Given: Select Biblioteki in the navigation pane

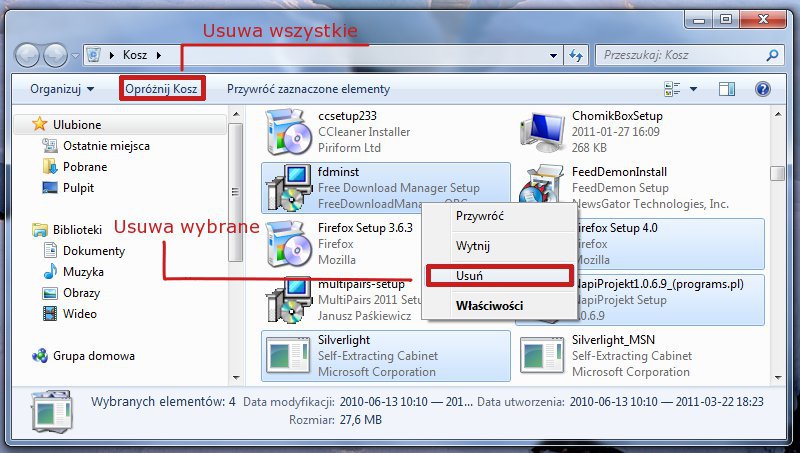Looking at the screenshot, I should (x=77, y=230).
